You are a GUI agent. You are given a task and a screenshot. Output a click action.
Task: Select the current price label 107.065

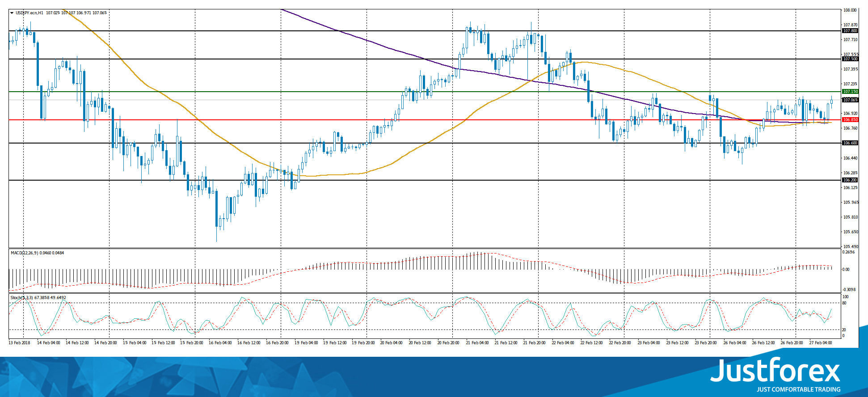[x=850, y=100]
